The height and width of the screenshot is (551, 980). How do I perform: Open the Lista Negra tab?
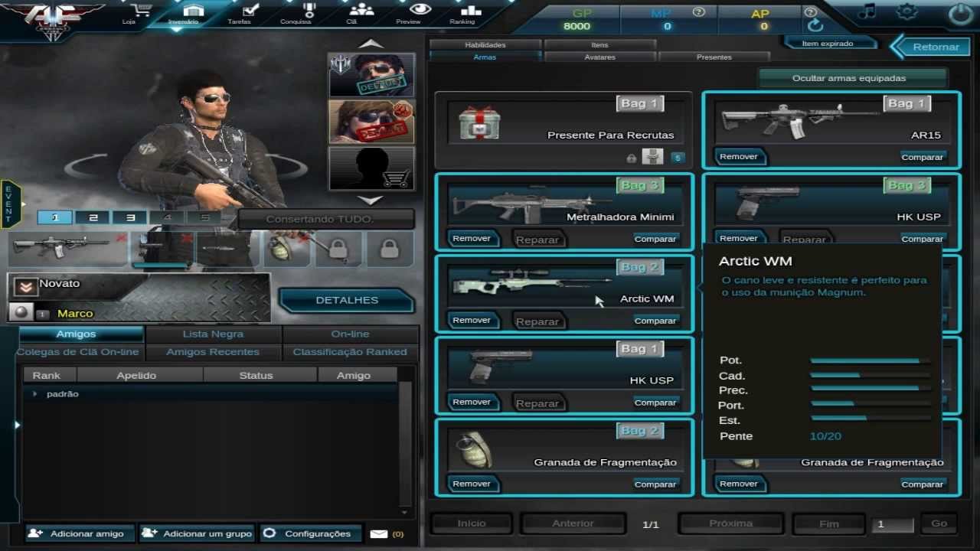coord(213,334)
